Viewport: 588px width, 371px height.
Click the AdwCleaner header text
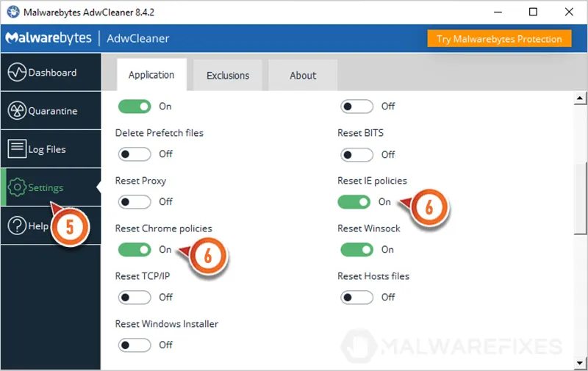137,38
